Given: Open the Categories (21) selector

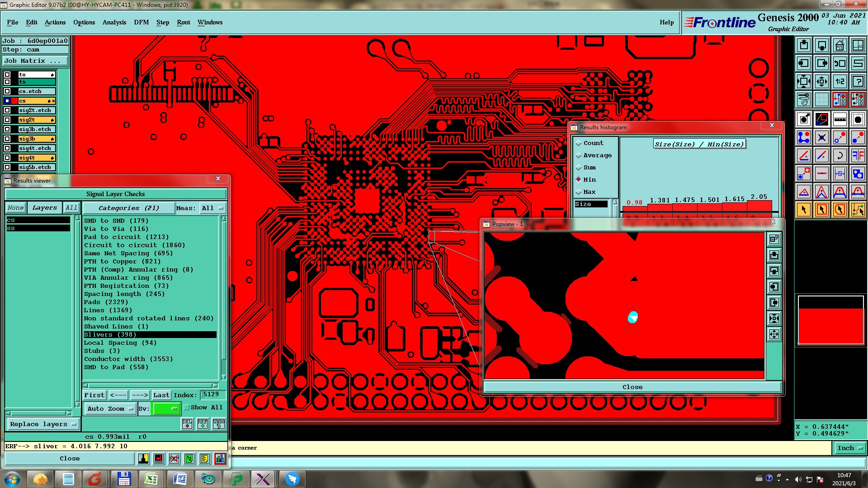Looking at the screenshot, I should pyautogui.click(x=129, y=208).
